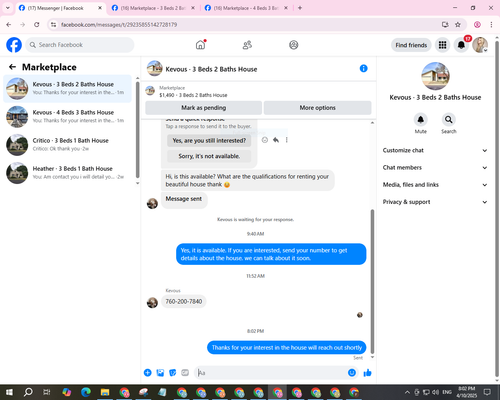Viewport: 500px width, 400px height.
Task: Click Mark as pending button
Action: coord(203,108)
